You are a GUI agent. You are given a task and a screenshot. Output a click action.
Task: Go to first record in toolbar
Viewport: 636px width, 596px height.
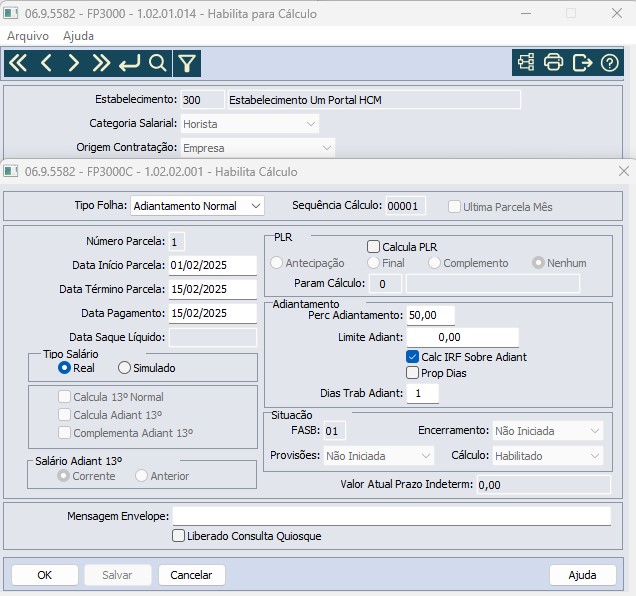18,63
